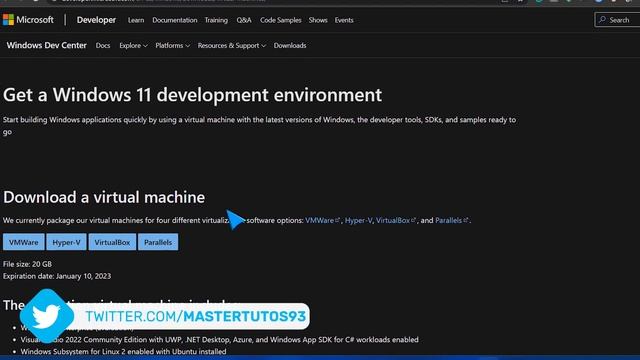The image size is (640, 360).
Task: Open the Downloads link
Action: pyautogui.click(x=290, y=46)
